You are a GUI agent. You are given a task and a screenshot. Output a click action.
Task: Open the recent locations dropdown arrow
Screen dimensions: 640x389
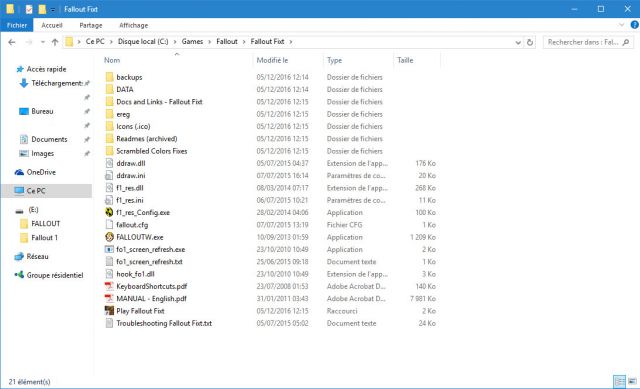[x=42, y=42]
